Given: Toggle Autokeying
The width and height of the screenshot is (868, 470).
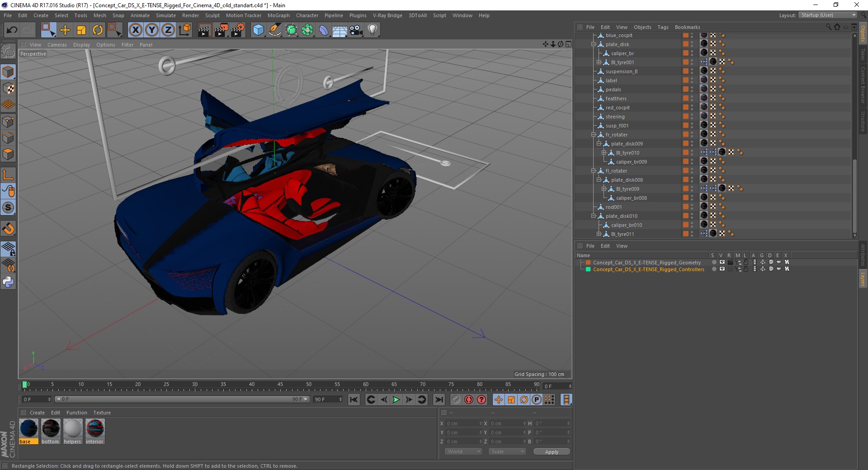Looking at the screenshot, I should pos(469,399).
